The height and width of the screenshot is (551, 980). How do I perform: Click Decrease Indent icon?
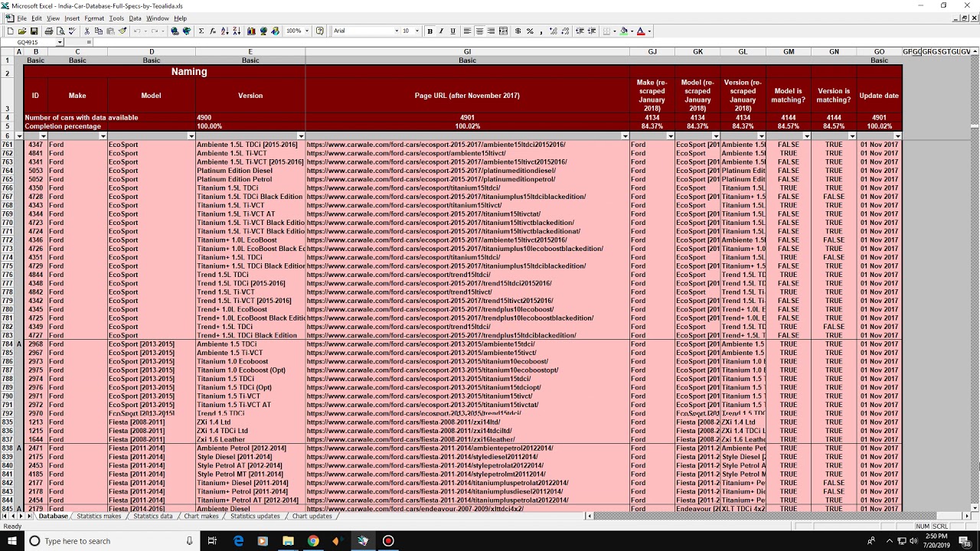coord(580,31)
